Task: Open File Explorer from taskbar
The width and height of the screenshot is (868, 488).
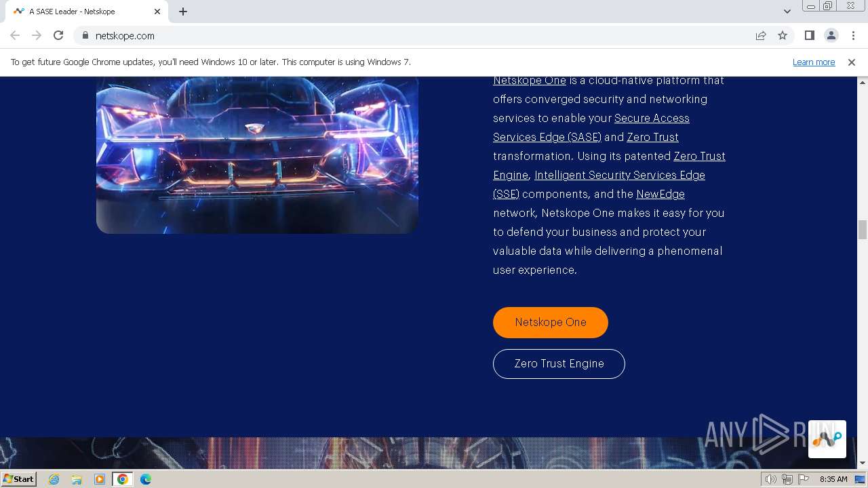Action: tap(77, 479)
